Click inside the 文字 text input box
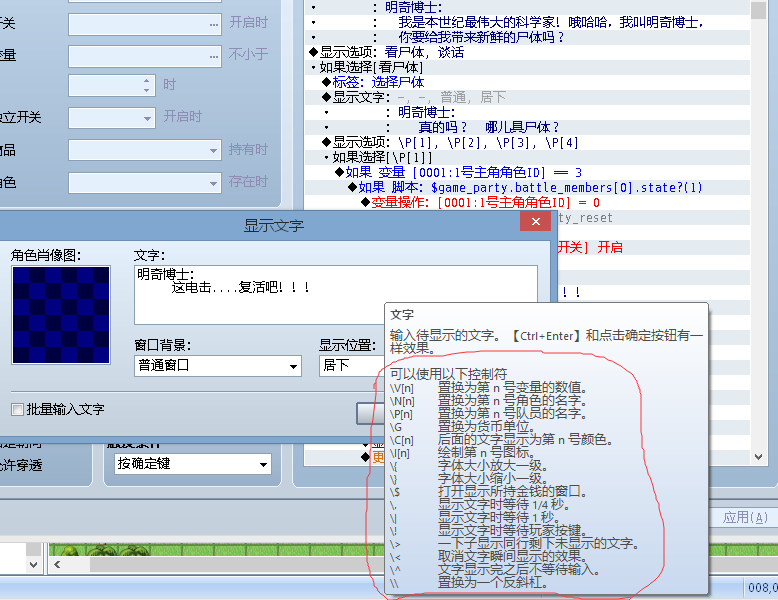The image size is (778, 600). 335,295
